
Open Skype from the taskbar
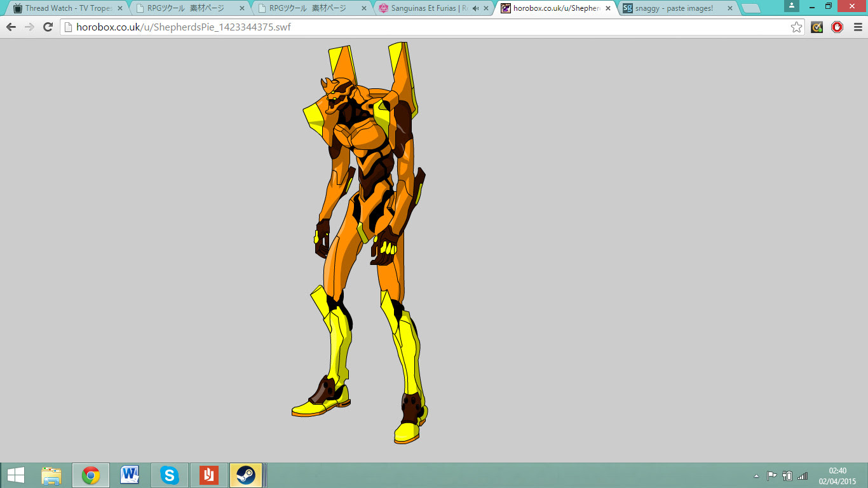tap(169, 475)
